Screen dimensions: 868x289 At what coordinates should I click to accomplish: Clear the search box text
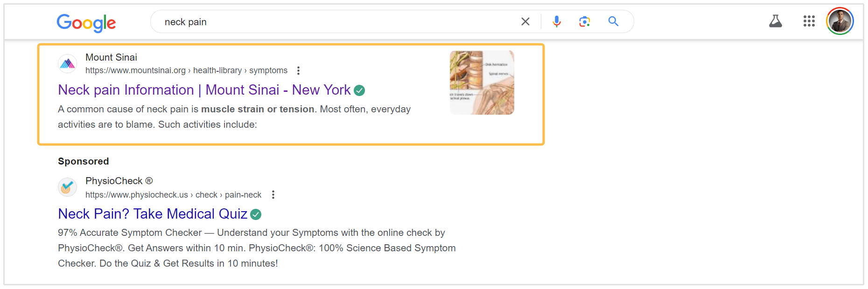[x=525, y=21]
